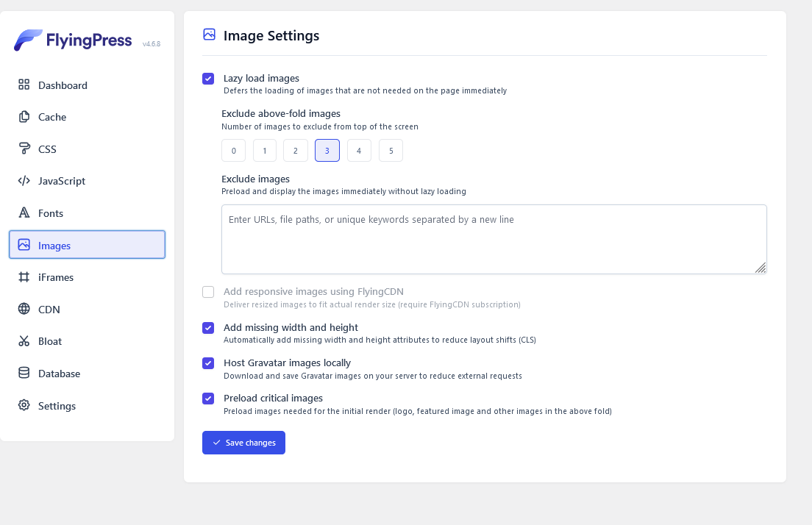The width and height of the screenshot is (812, 525).
Task: Check Add responsive images using FlyingCDN
Action: pyautogui.click(x=208, y=292)
